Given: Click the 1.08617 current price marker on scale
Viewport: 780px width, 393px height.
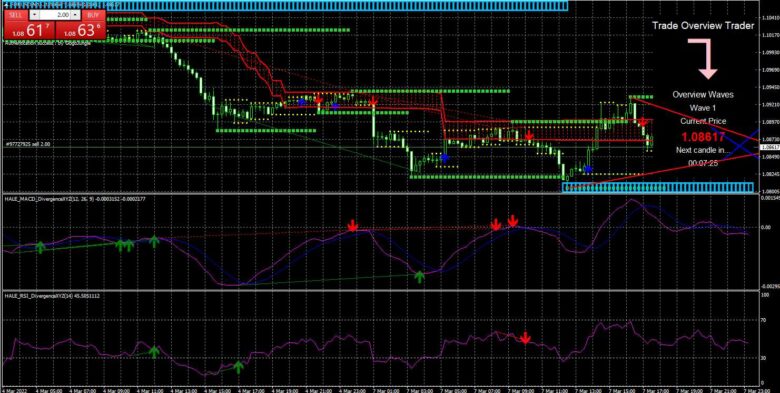Looking at the screenshot, I should click(x=770, y=148).
